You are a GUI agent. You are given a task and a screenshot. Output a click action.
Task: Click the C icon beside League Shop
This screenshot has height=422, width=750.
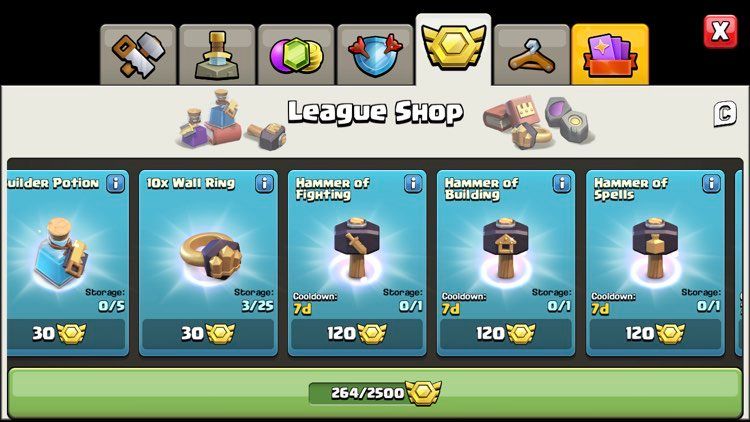pyautogui.click(x=725, y=114)
